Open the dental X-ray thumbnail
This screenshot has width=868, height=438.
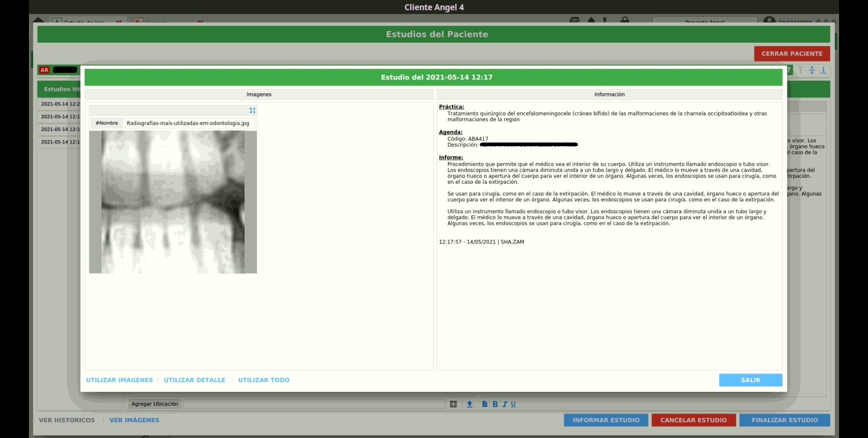click(x=173, y=202)
